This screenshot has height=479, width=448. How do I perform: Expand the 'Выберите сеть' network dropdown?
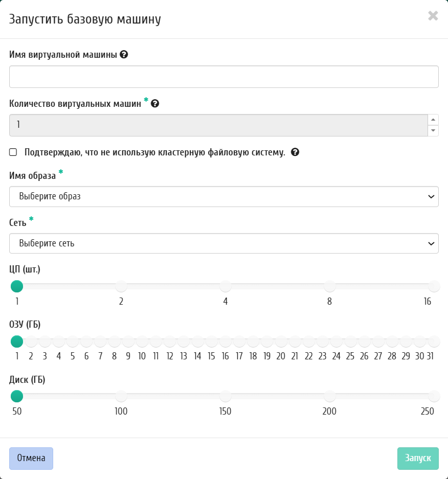(x=224, y=243)
